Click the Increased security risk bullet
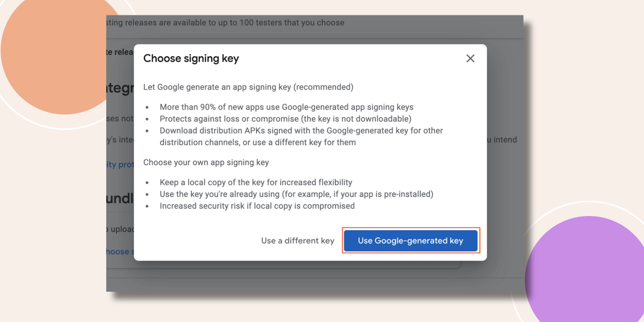The height and width of the screenshot is (322, 644). coord(257,206)
